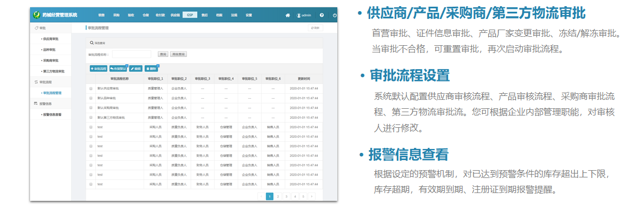Open the 档案 top menu
The height and width of the screenshot is (212, 644).
(x=219, y=15)
